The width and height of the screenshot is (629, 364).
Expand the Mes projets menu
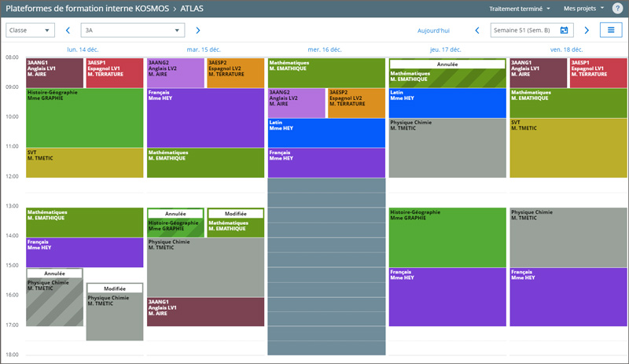click(583, 8)
